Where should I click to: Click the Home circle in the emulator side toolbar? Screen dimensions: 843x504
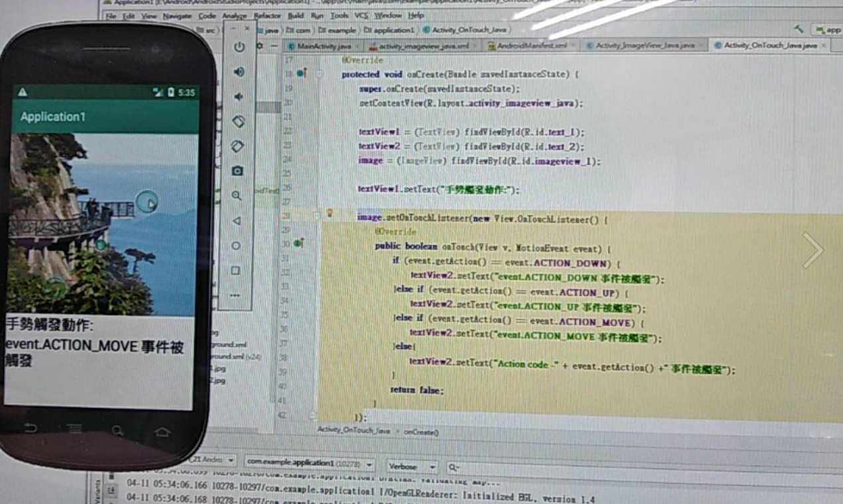[x=236, y=246]
